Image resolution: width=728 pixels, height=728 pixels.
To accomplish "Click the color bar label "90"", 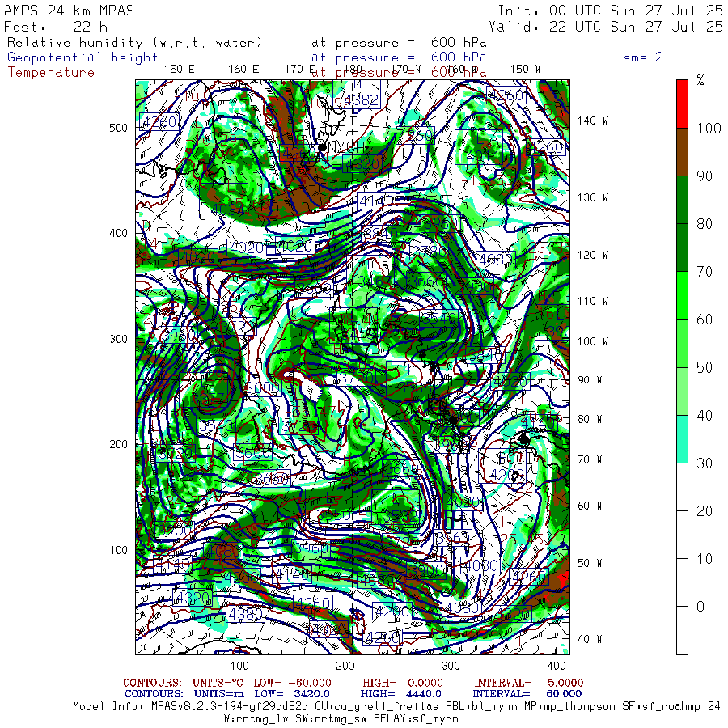I will pyautogui.click(x=705, y=176).
